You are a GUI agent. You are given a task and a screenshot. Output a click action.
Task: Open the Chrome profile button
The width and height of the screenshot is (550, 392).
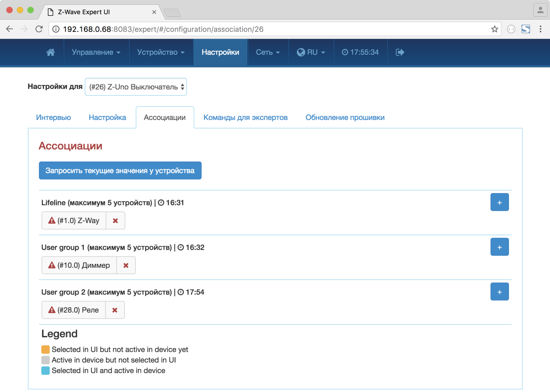pyautogui.click(x=540, y=10)
